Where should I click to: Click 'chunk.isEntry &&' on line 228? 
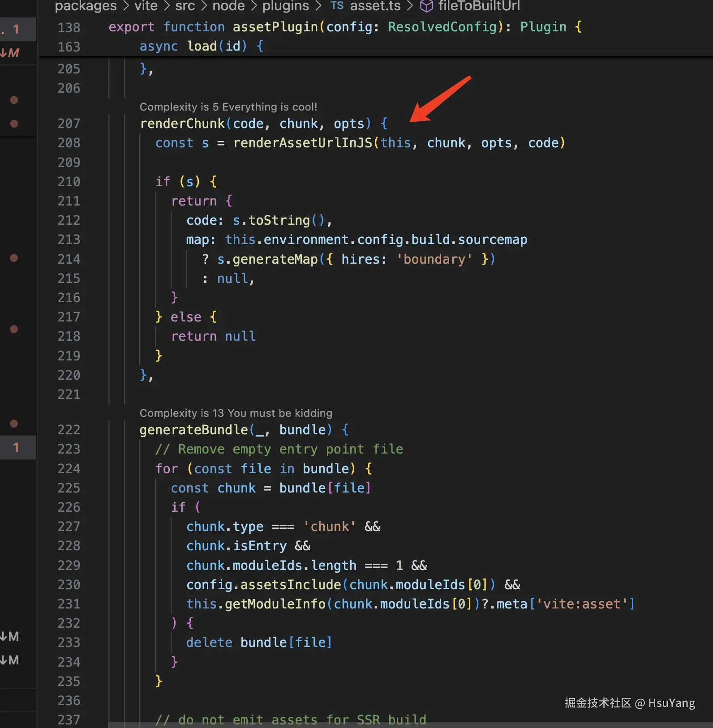249,546
